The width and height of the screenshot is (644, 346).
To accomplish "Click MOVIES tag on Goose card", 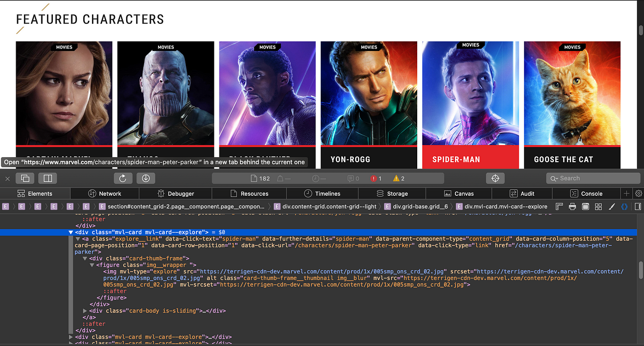I will 572,47.
